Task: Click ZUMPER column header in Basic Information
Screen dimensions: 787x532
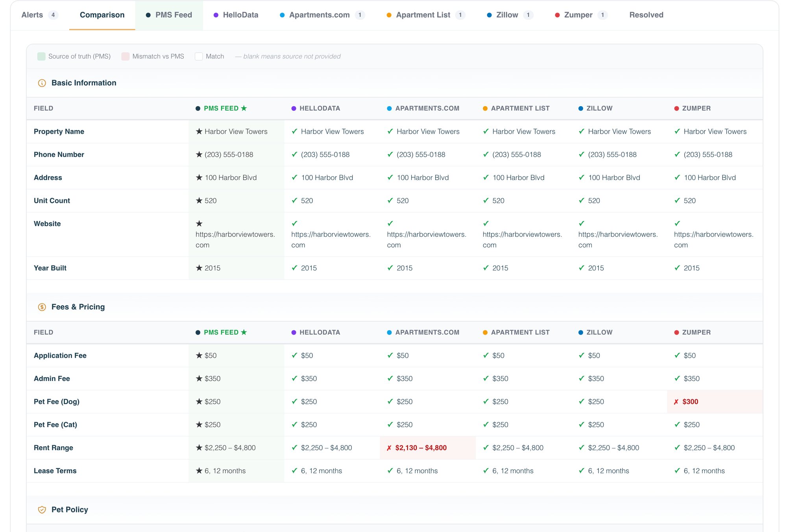Action: [696, 108]
